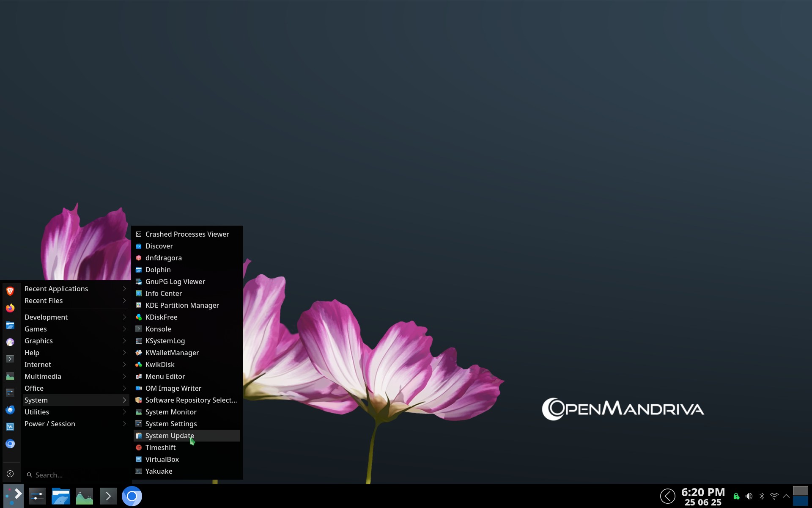812x508 pixels.
Task: Open the Utilities category
Action: [76, 412]
